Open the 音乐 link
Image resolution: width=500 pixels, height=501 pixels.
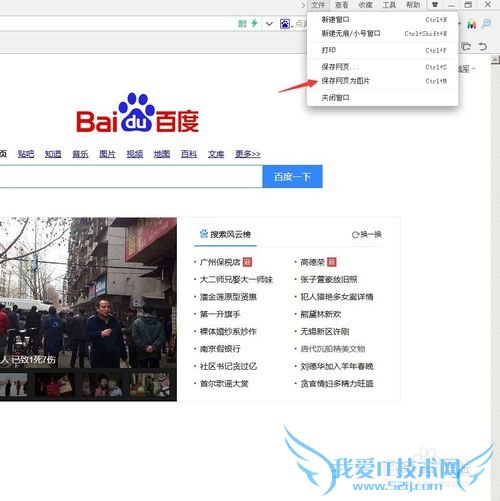point(80,154)
